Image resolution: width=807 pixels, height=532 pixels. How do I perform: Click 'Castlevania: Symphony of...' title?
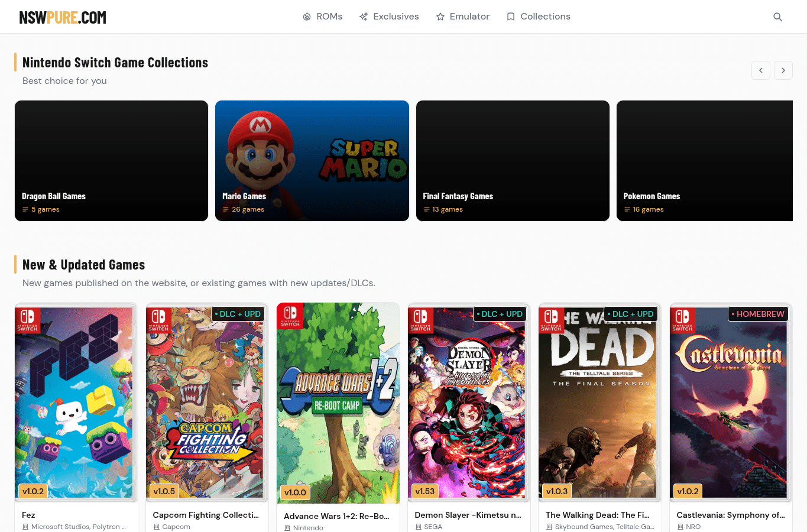click(x=731, y=515)
